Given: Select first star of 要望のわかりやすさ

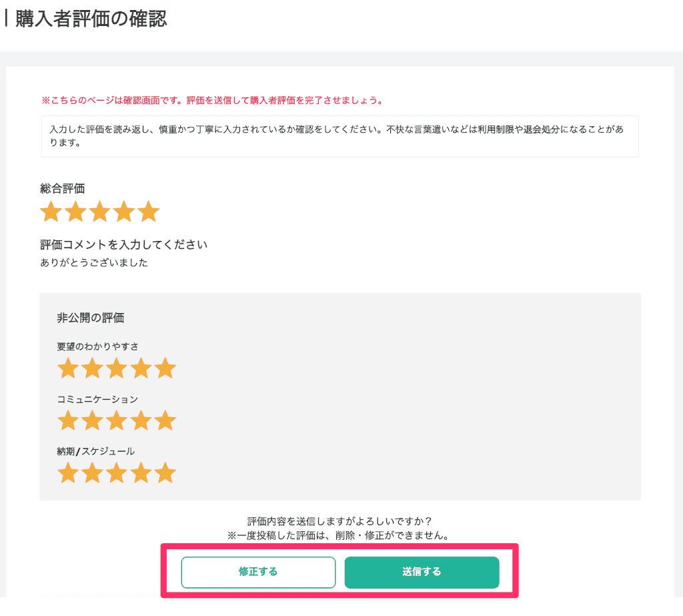Looking at the screenshot, I should coord(68,368).
